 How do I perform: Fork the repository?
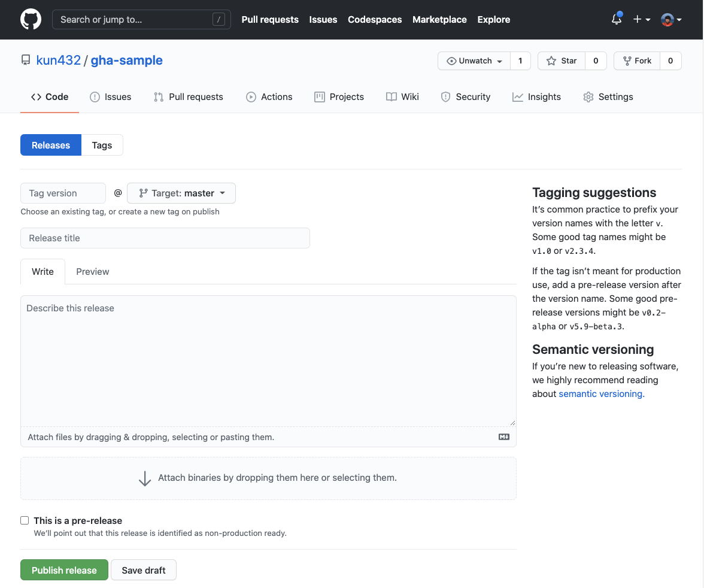(637, 60)
